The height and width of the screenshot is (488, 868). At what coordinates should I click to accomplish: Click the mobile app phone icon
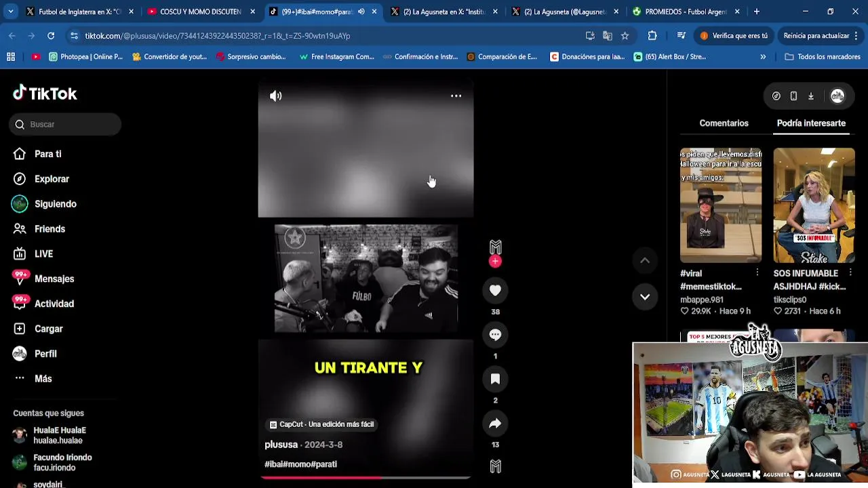[x=793, y=96]
